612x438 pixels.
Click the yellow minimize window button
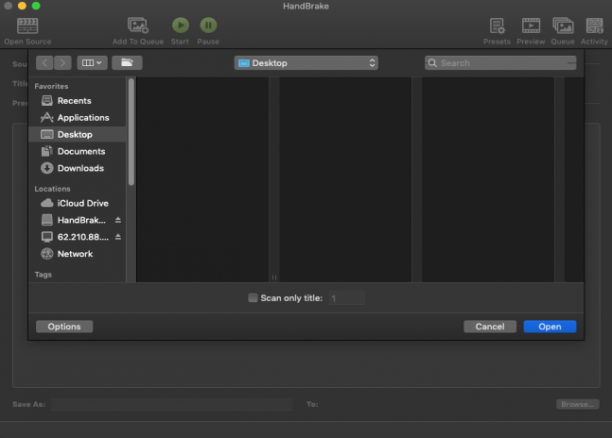22,6
